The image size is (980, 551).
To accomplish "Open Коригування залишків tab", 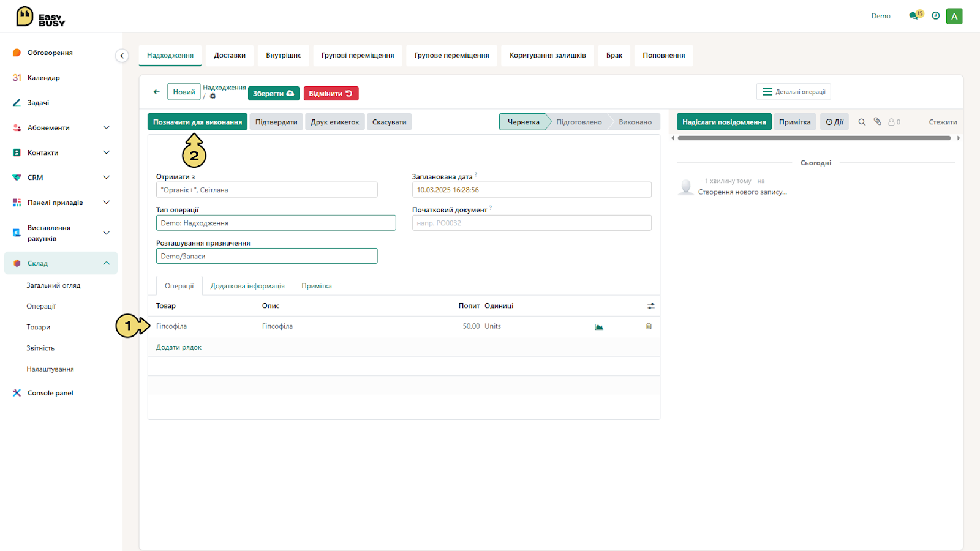I will click(548, 56).
